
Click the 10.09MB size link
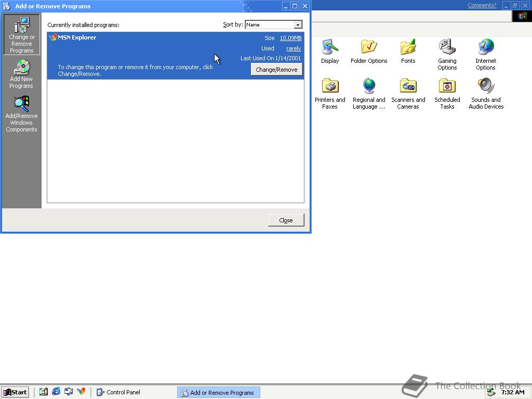290,38
